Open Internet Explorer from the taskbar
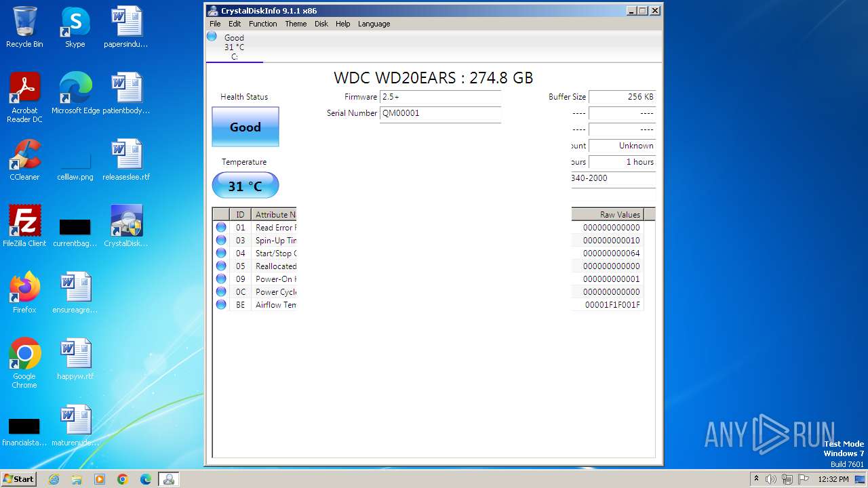The width and height of the screenshot is (868, 488). (54, 479)
